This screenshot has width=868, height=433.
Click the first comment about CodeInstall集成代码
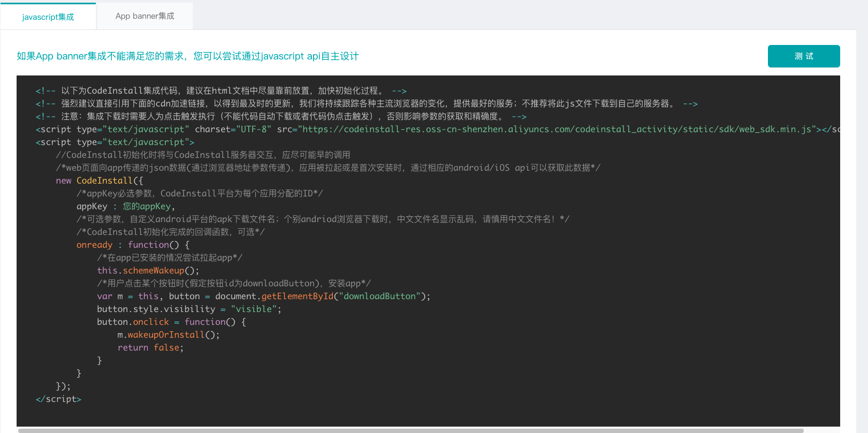(221, 90)
